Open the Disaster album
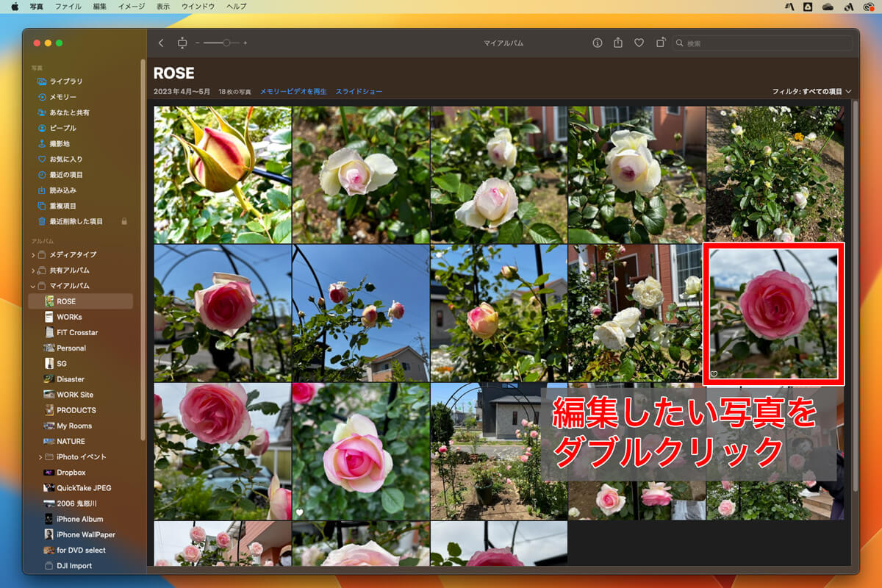 point(80,379)
